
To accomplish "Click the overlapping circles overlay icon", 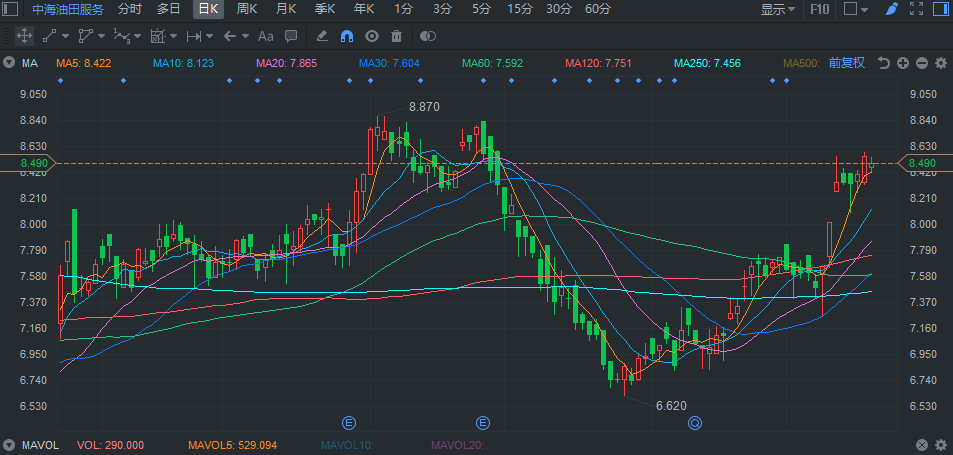I will pos(428,36).
